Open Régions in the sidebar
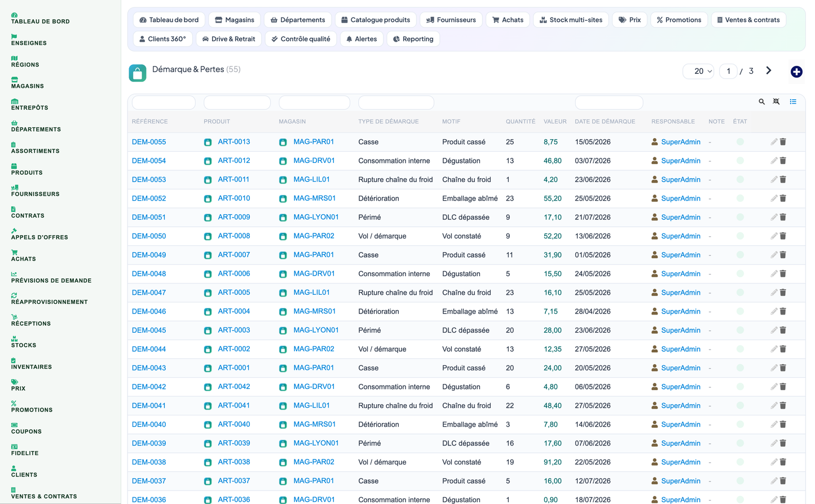 pyautogui.click(x=25, y=62)
